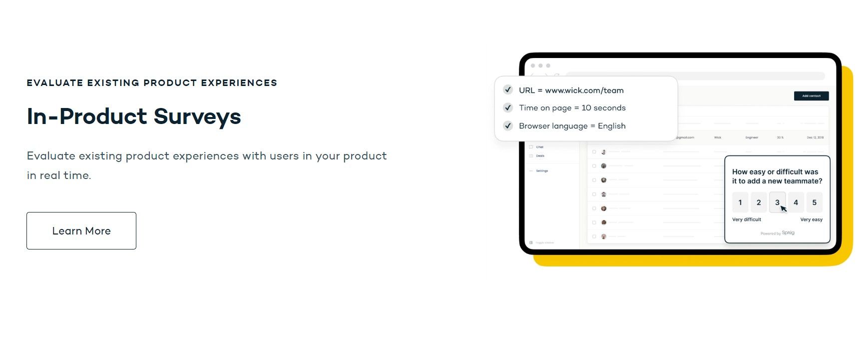Image resolution: width=868 pixels, height=340 pixels.
Task: Click the Browser language checkmark icon
Action: coord(508,125)
